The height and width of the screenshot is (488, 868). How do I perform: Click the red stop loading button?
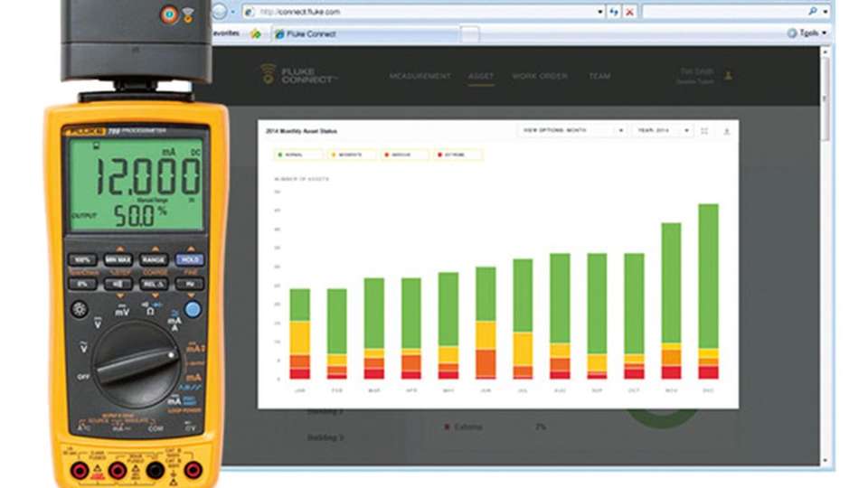coord(629,12)
